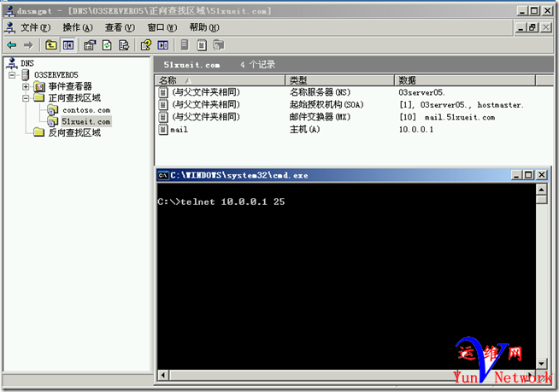Click the NS record document icon
Image resolution: width=559 pixels, height=392 pixels.
pyautogui.click(x=163, y=92)
